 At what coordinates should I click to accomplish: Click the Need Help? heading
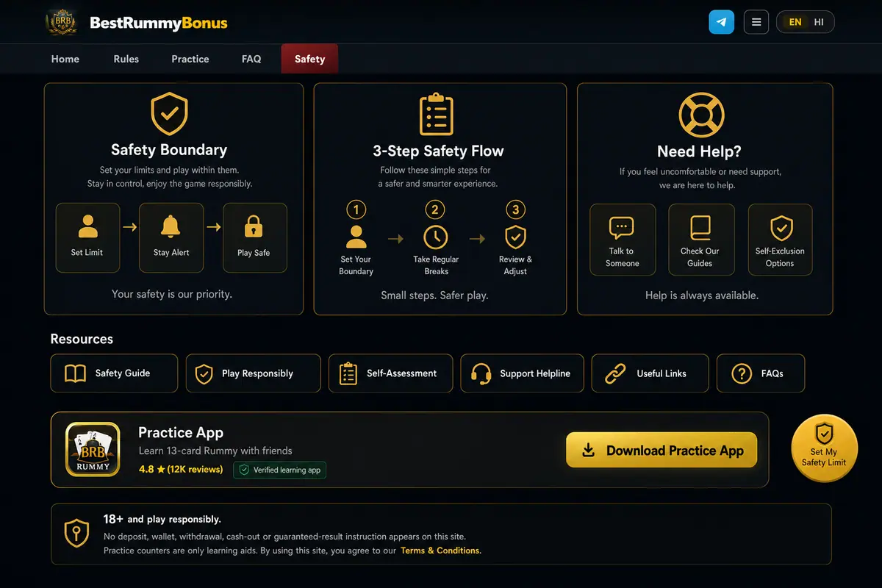pyautogui.click(x=699, y=151)
